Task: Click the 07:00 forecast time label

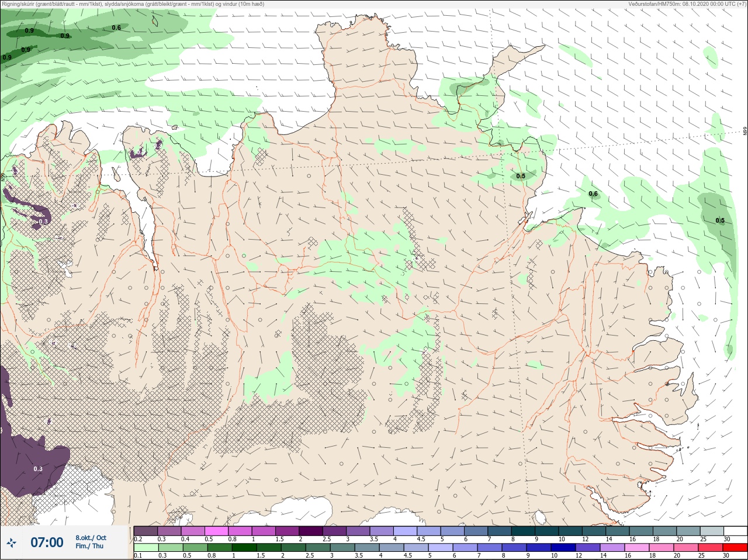Action: click(47, 542)
